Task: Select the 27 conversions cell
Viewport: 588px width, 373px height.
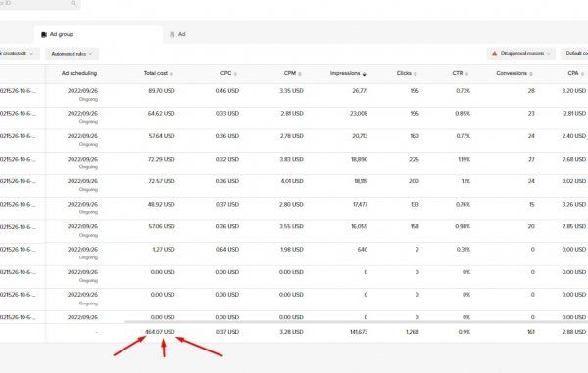Action: [x=531, y=159]
